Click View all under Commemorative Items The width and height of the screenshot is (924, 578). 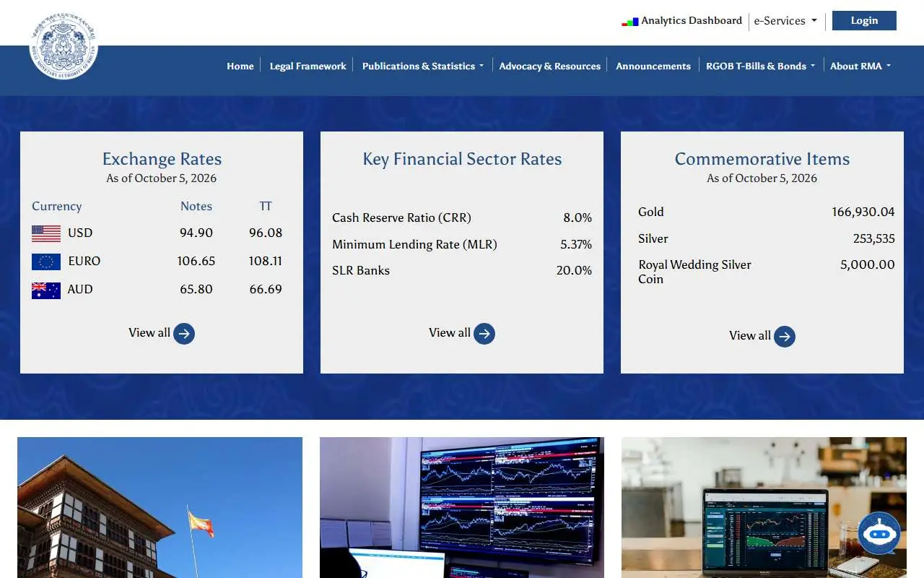pyautogui.click(x=750, y=335)
